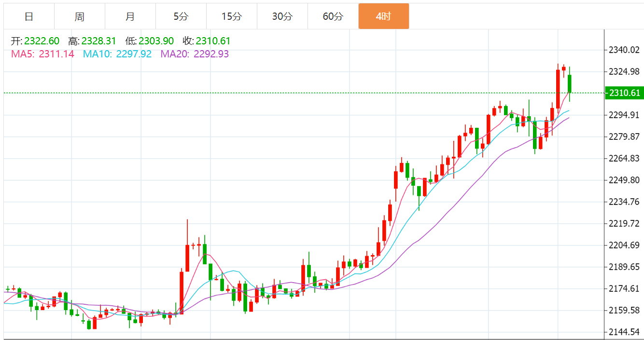
Task: Switch to the 月 monthly chart tab
Action: pyautogui.click(x=130, y=16)
